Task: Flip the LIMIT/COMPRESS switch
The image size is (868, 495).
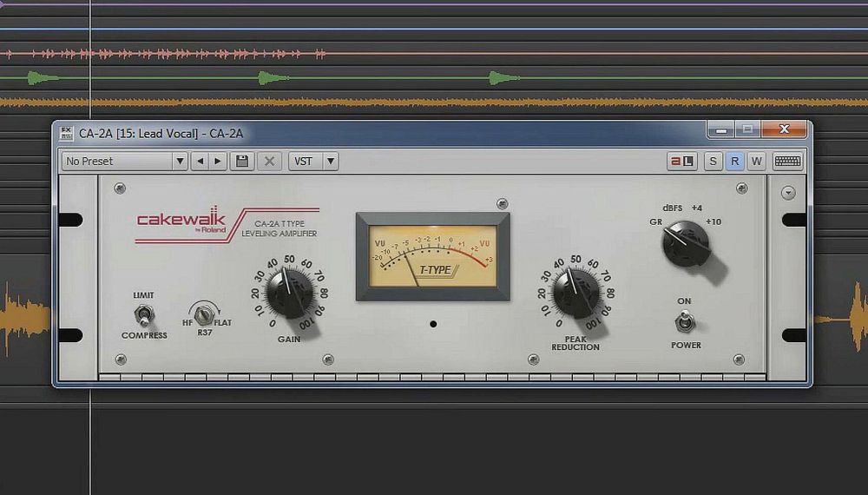Action: (x=144, y=315)
